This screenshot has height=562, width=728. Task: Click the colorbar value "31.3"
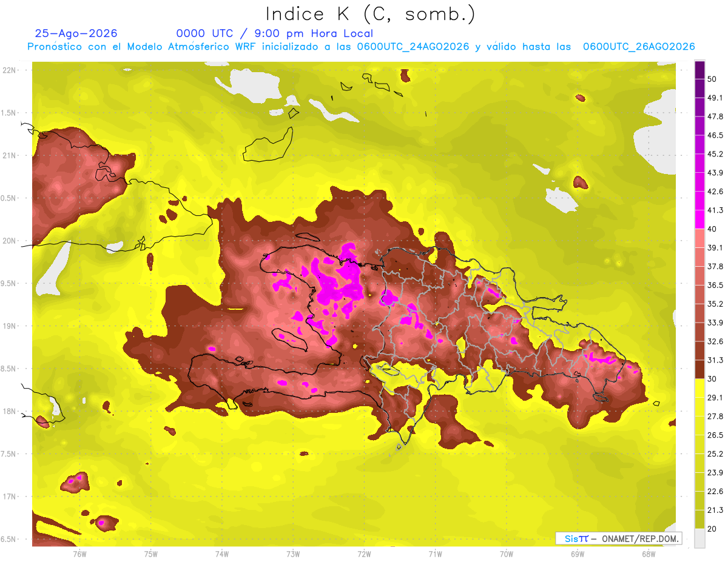[715, 360]
